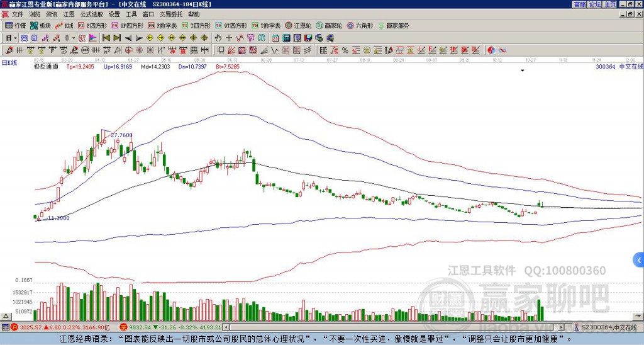Image resolution: width=644 pixels, height=345 pixels.
Task: Open the 江恩轮 Gann wheel
Action: [298, 25]
